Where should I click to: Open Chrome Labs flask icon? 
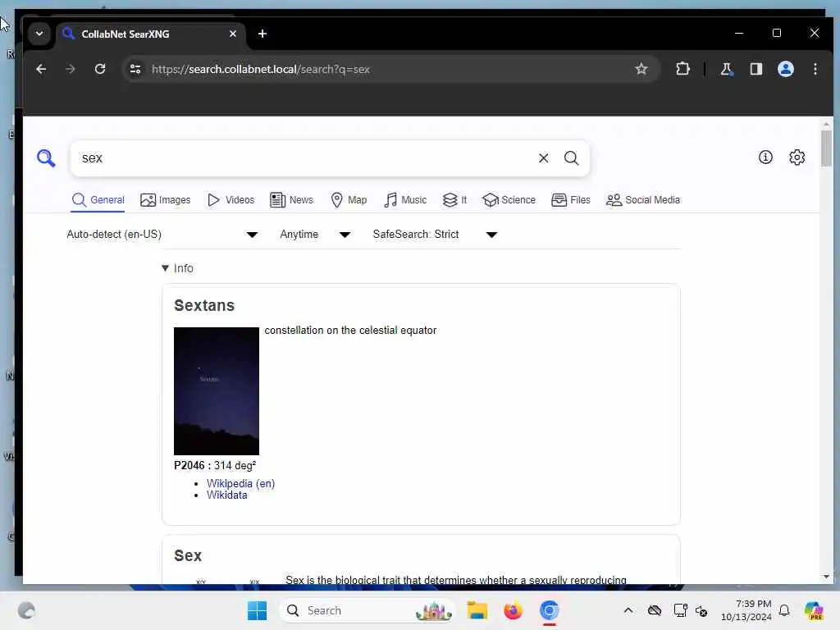coord(727,69)
